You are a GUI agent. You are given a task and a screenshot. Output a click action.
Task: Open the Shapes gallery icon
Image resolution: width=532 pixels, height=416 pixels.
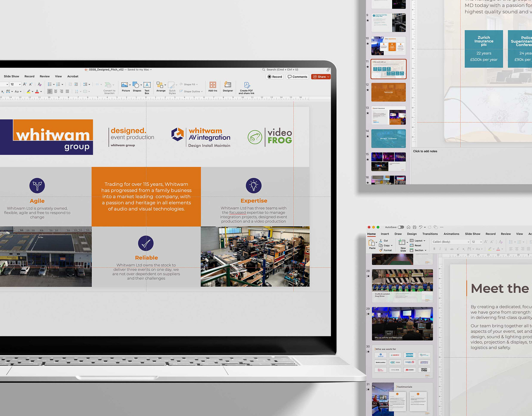(x=136, y=85)
